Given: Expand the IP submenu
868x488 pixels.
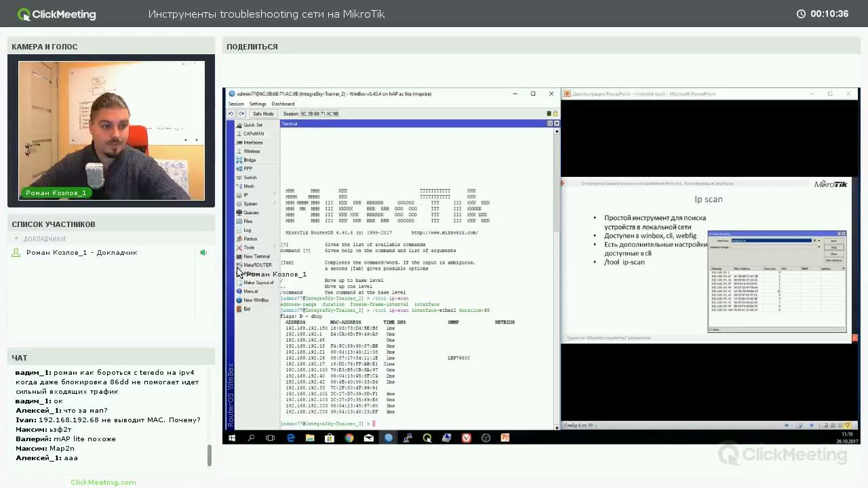Looking at the screenshot, I should click(x=256, y=195).
